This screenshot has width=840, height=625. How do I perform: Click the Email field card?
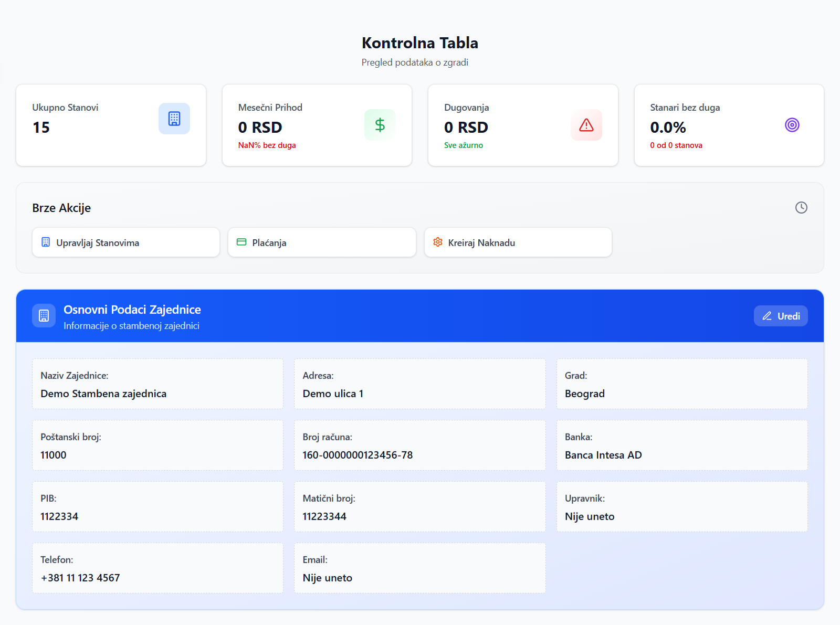coord(419,568)
